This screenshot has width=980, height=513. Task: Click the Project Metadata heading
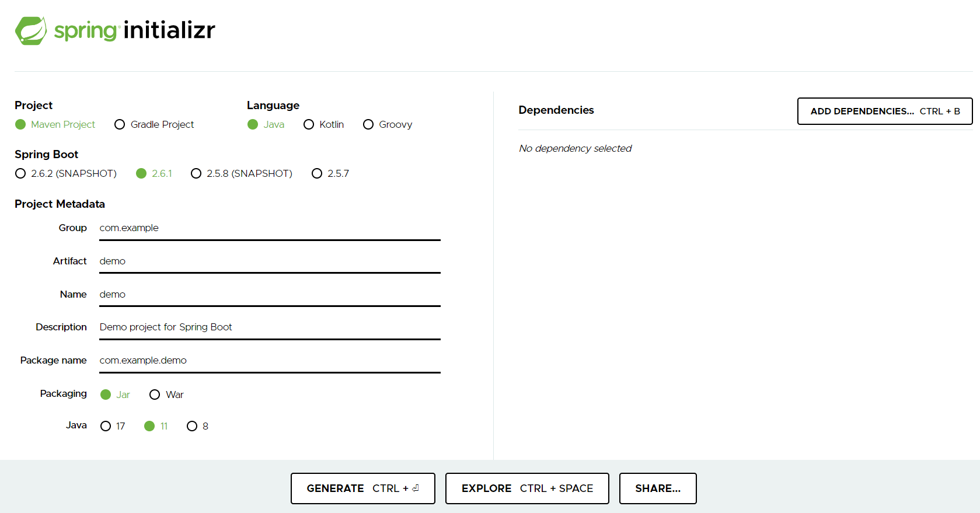(x=60, y=204)
